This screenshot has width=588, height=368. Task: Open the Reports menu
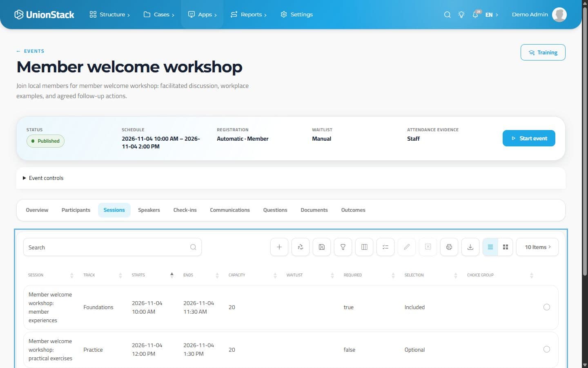pos(248,15)
